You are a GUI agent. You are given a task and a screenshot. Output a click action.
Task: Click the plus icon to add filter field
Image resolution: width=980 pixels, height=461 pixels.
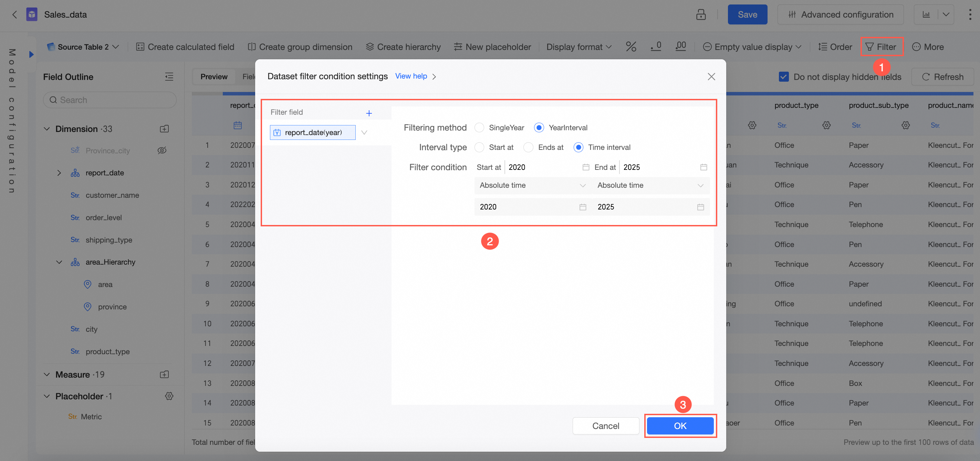point(369,113)
